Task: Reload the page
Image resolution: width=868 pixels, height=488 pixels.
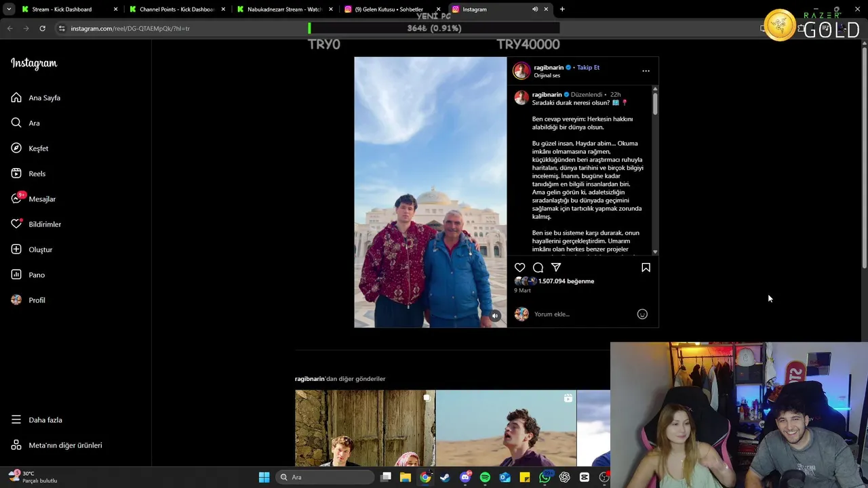Action: pos(42,28)
